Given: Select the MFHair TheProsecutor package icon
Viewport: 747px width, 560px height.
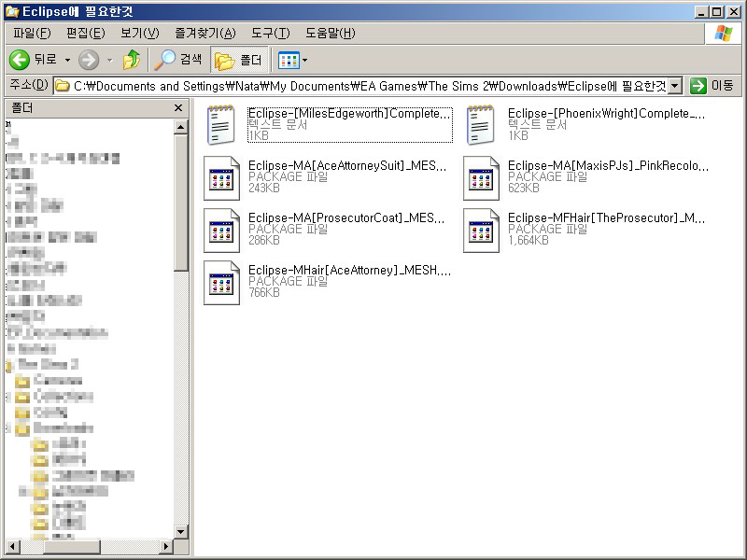Looking at the screenshot, I should [x=481, y=231].
